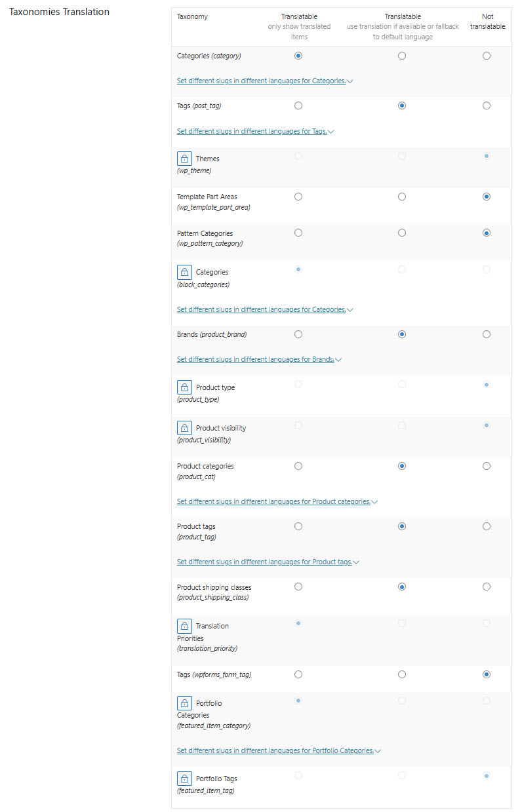This screenshot has width=520, height=812.
Task: Click the lock icon beside Portfolio Categories
Action: click(x=184, y=703)
